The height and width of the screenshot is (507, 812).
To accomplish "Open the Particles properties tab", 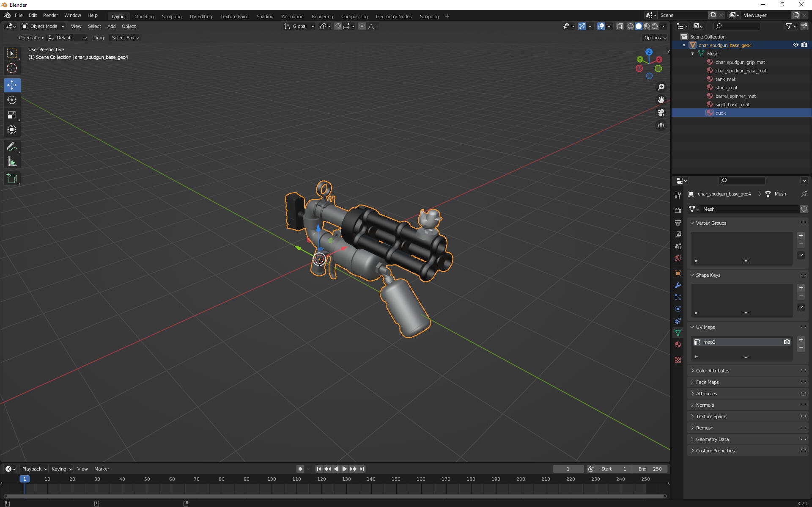I will (678, 297).
